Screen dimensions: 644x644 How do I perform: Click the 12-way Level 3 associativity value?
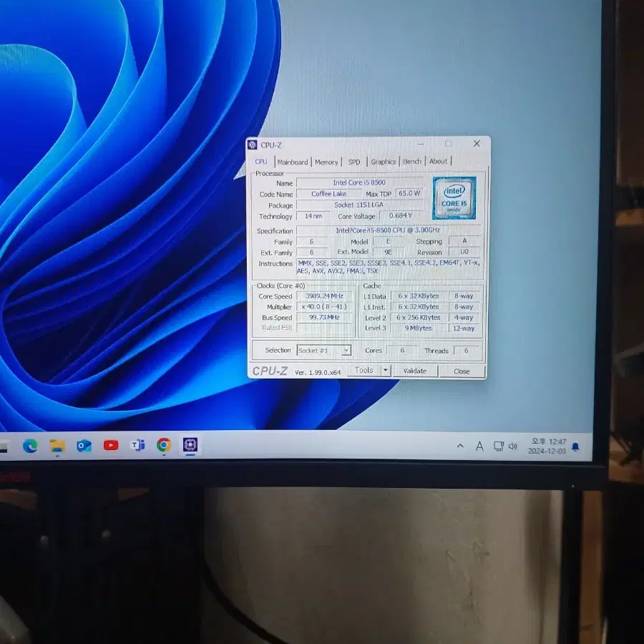[464, 328]
